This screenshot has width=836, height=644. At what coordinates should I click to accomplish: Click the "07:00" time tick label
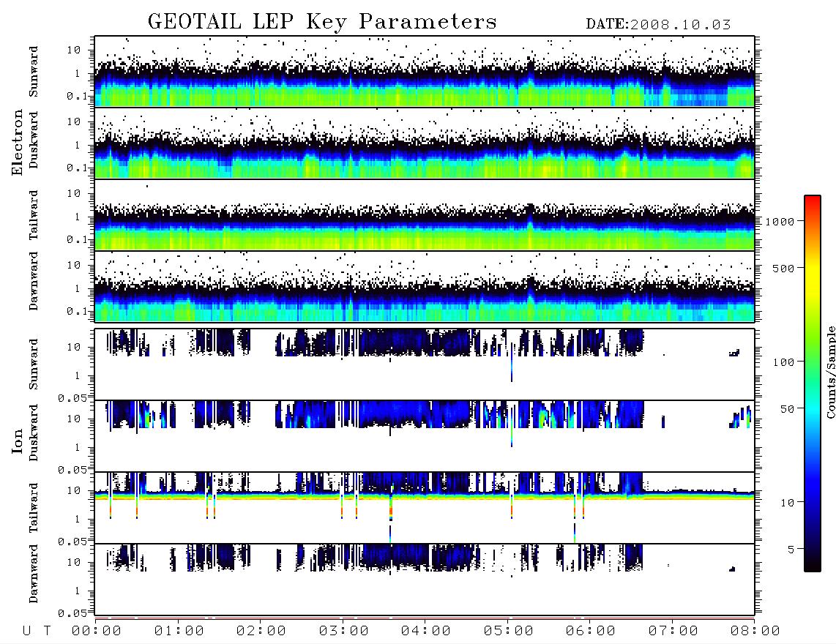[673, 632]
